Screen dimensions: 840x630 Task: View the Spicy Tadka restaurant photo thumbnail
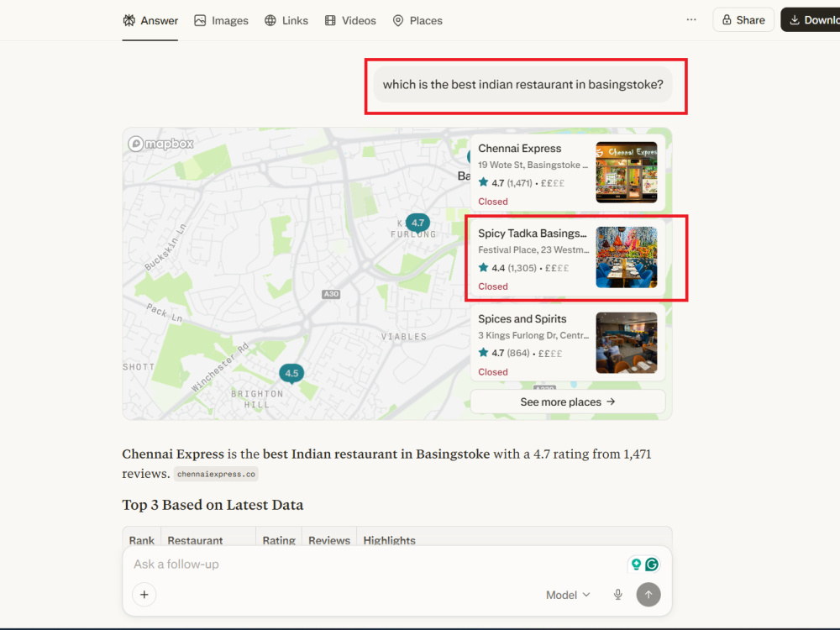(x=627, y=258)
